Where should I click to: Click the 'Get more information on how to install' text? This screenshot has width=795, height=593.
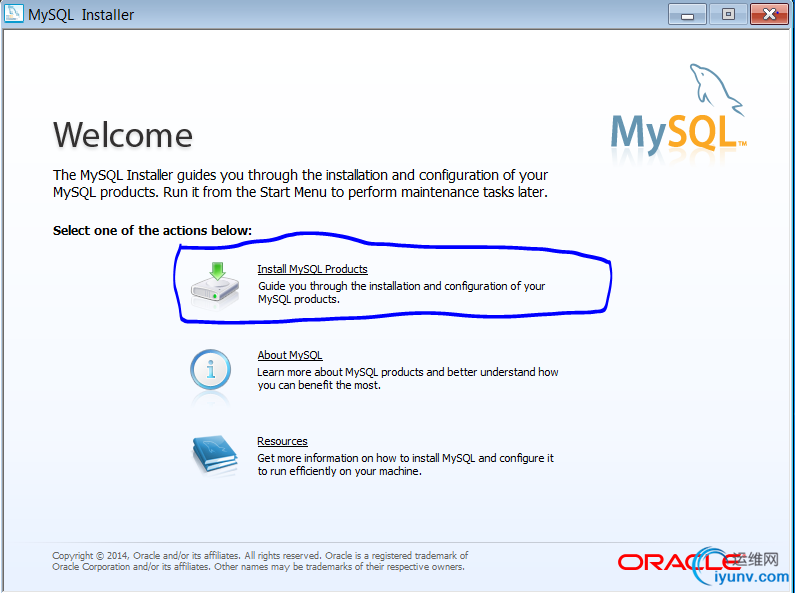[x=405, y=464]
